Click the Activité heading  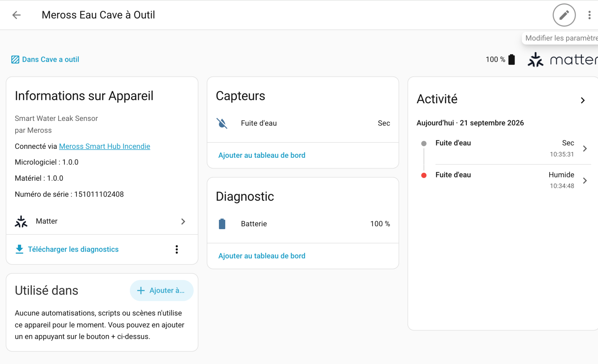point(437,99)
